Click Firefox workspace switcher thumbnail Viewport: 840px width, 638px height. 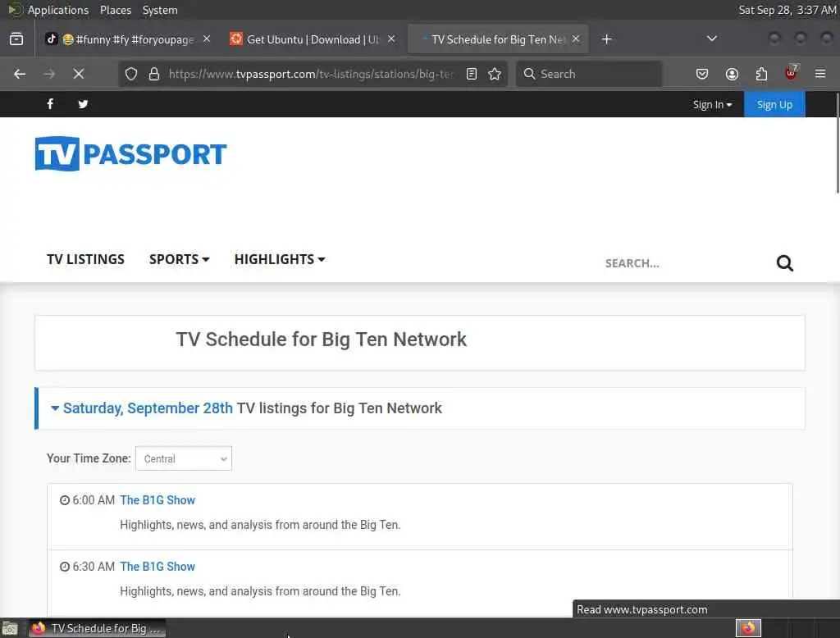tap(748, 628)
